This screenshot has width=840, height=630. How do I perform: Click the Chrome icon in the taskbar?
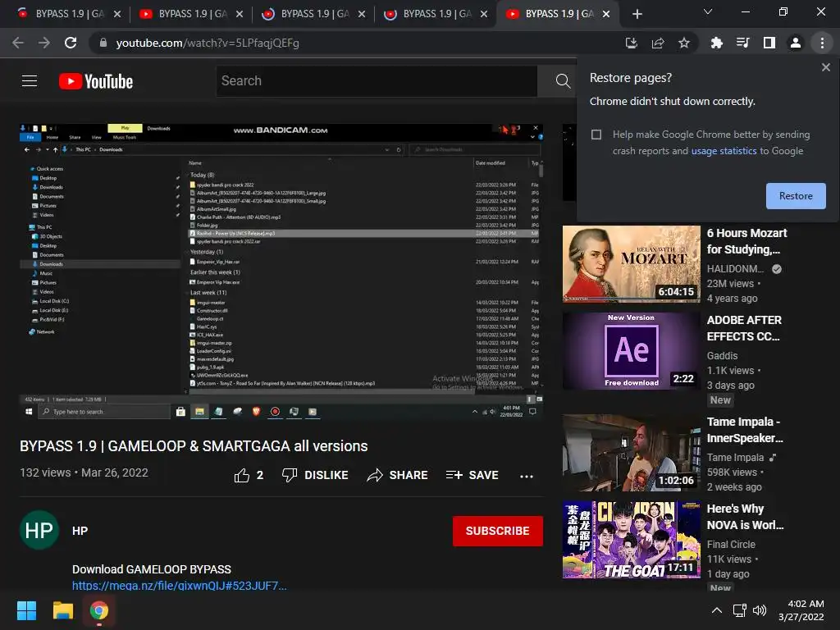click(99, 610)
